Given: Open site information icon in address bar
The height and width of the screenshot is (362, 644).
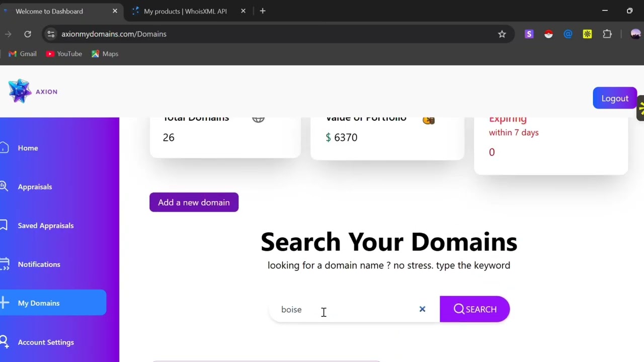Looking at the screenshot, I should 50,34.
